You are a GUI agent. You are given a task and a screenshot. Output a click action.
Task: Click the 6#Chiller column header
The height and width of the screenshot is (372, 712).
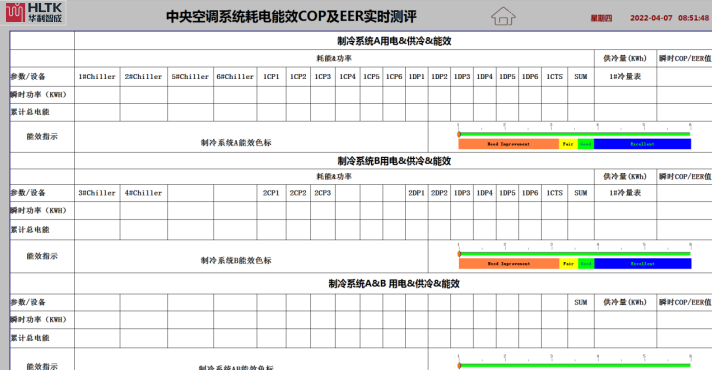[x=235, y=77]
